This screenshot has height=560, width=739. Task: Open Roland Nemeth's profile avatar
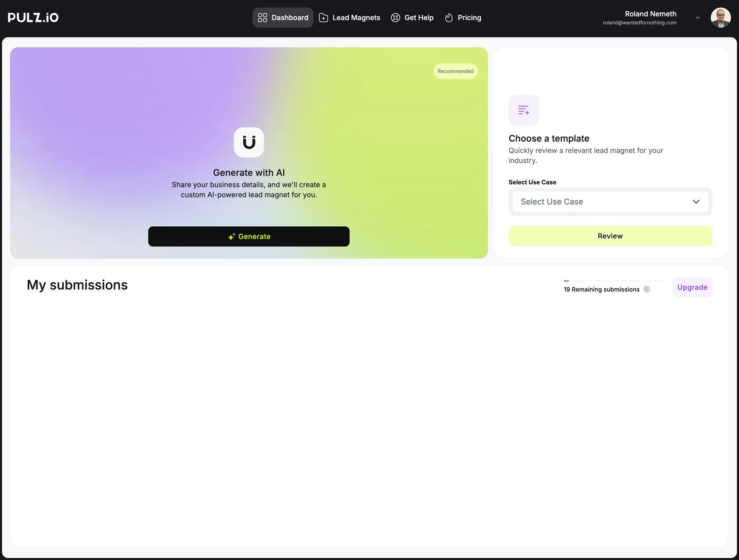[x=720, y=18]
